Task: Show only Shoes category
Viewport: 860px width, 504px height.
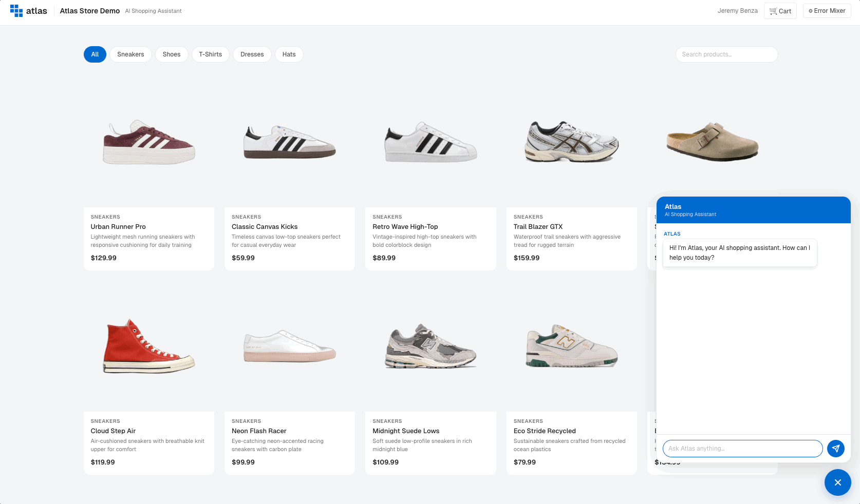Action: tap(172, 54)
